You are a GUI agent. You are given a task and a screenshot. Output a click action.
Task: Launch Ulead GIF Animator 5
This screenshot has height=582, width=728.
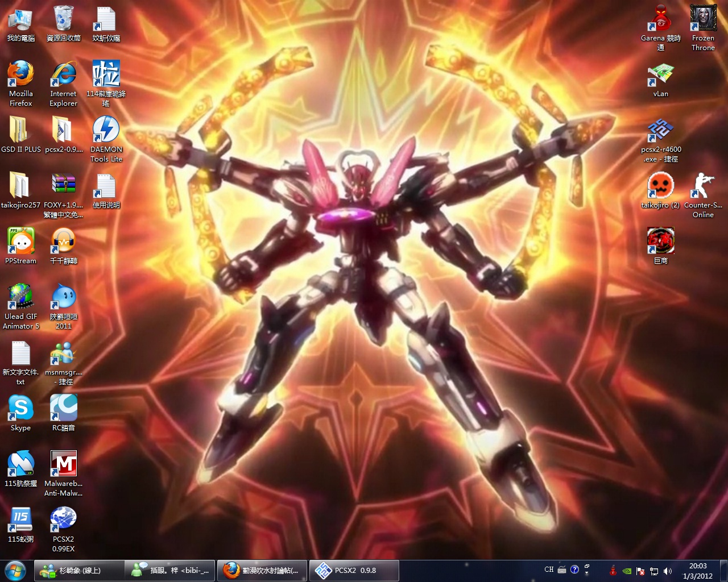point(21,306)
